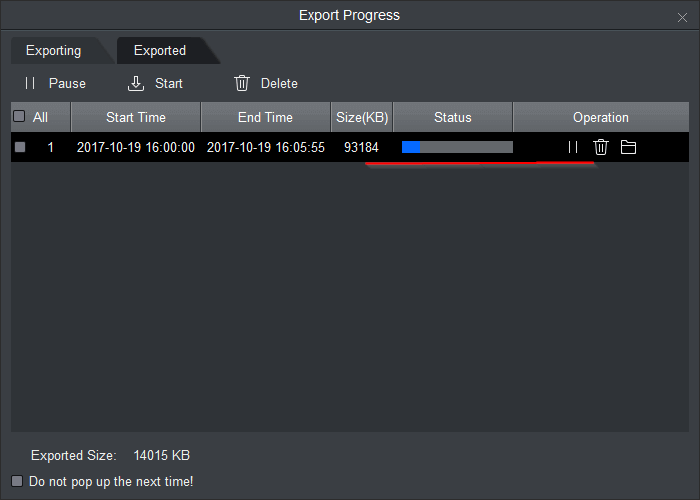700x500 pixels.
Task: Click the Delete trash icon in the toolbar
Action: coord(242,84)
